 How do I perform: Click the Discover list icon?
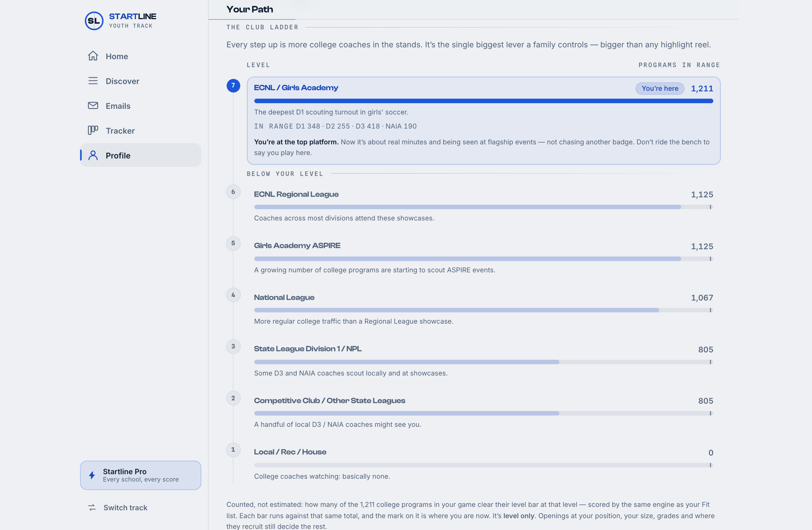point(93,81)
